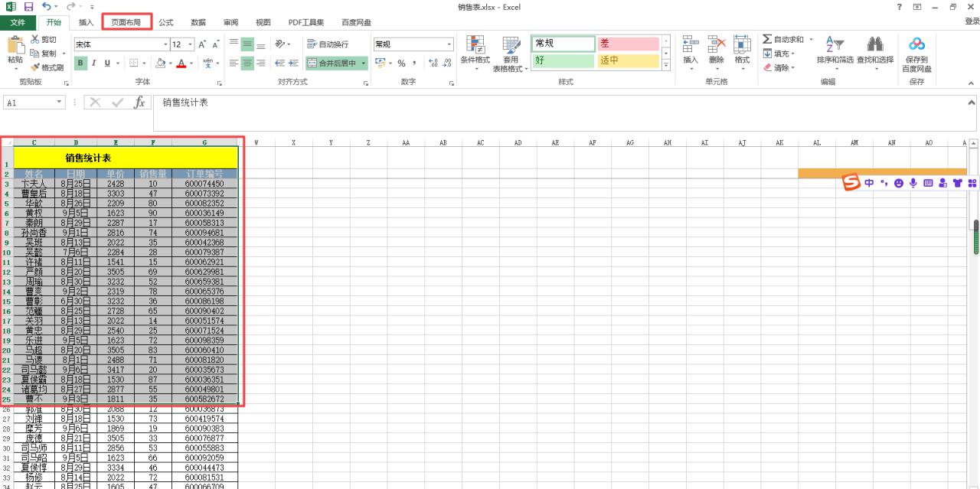Click the increase font size icon
Image resolution: width=980 pixels, height=489 pixels.
(x=202, y=44)
